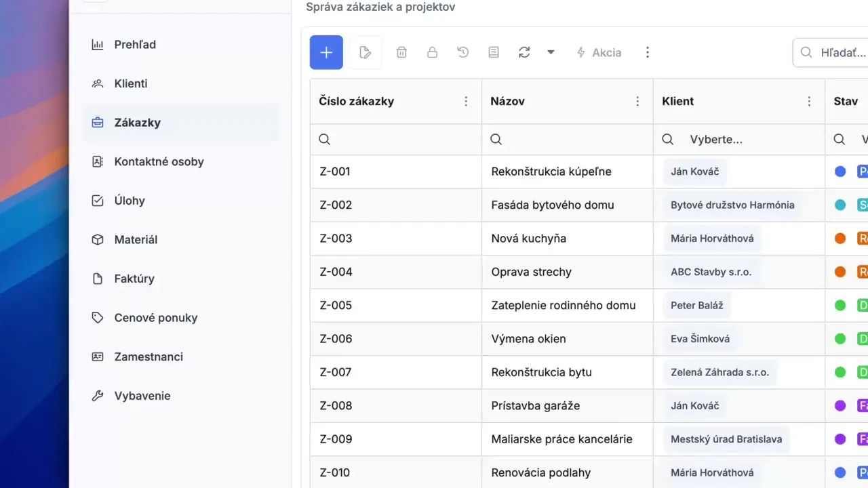The height and width of the screenshot is (488, 868).
Task: Lock records with the padlock icon
Action: pyautogui.click(x=432, y=52)
